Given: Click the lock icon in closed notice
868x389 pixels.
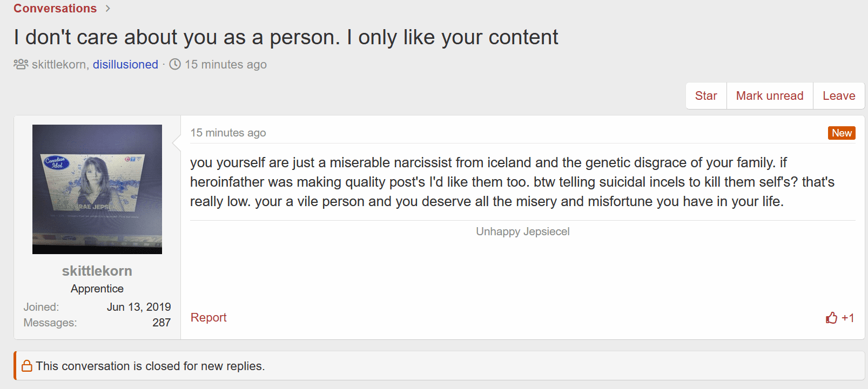Looking at the screenshot, I should point(26,366).
